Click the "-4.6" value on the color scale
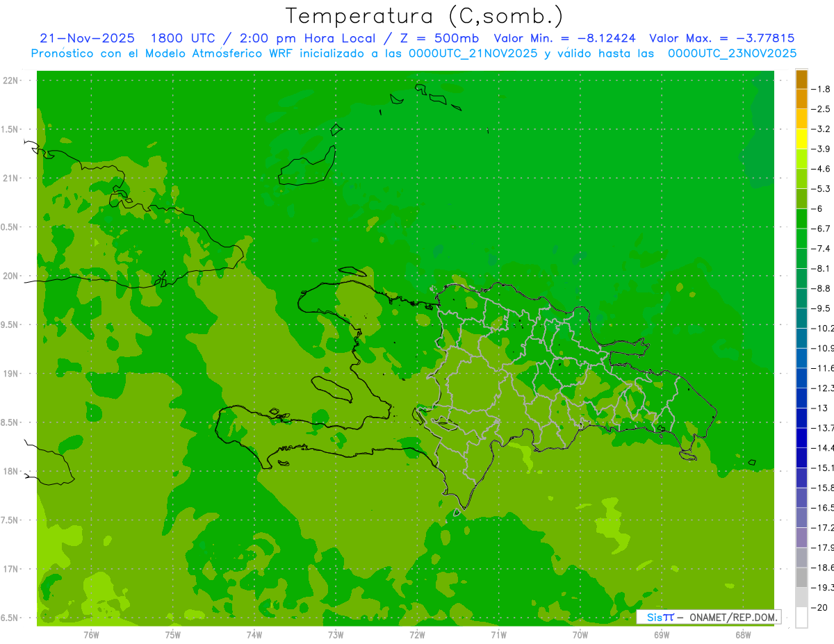The image size is (834, 644). tap(821, 169)
